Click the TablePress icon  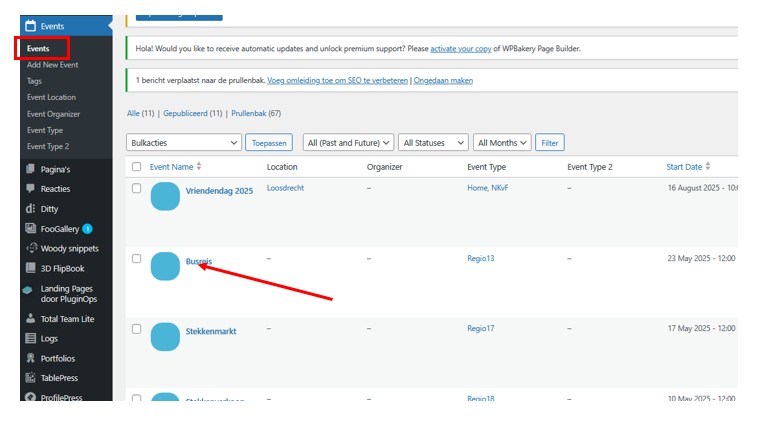(31, 377)
